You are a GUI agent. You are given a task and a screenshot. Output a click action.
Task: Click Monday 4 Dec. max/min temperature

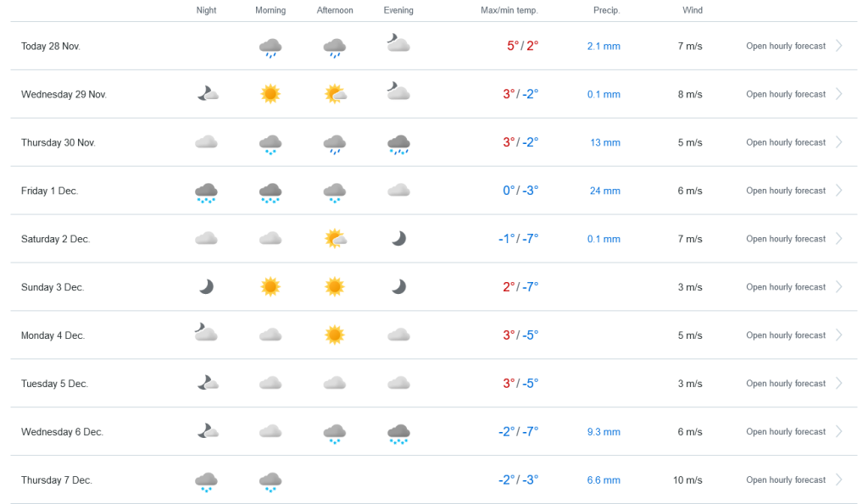520,335
